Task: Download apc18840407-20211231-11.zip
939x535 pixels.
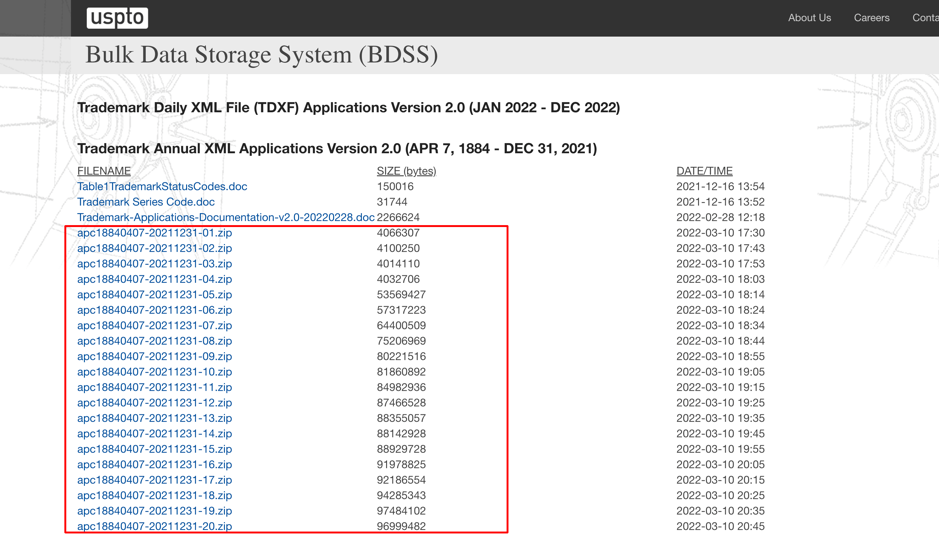Action: click(x=155, y=388)
